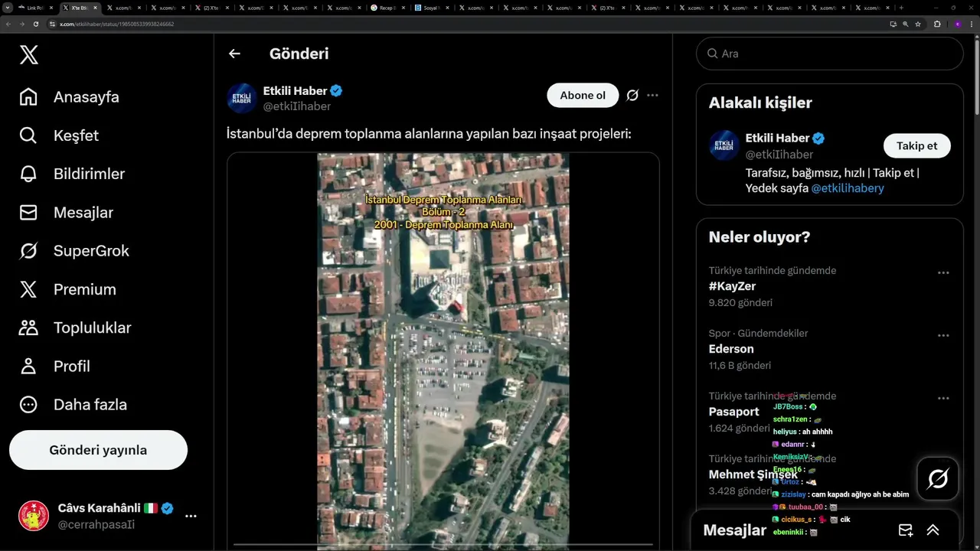The image size is (980, 551).
Task: Open Chrome three-dot menu
Action: 972,24
